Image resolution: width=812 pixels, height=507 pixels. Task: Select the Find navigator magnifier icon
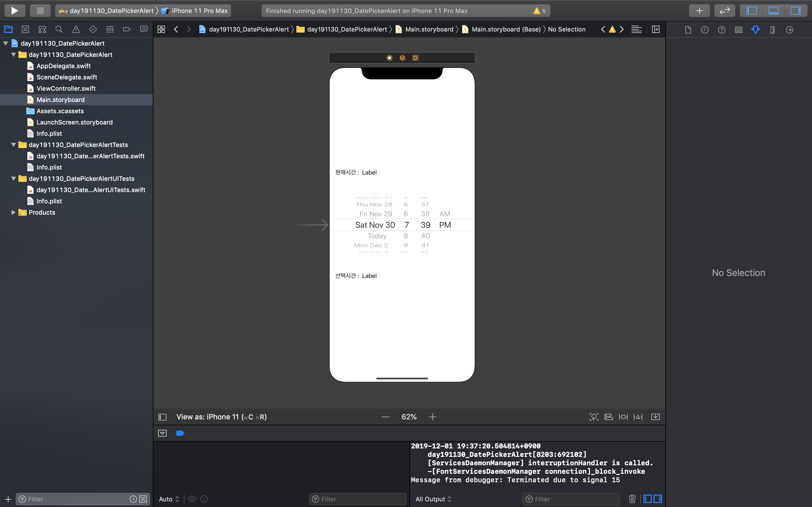[59, 30]
